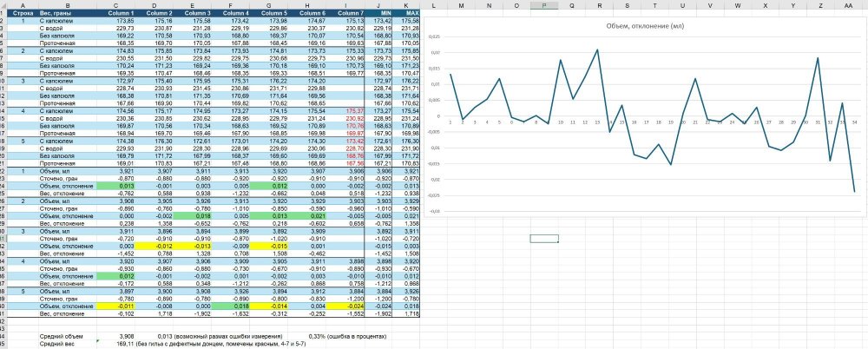Select column L header
Viewport: 868px width, 349px height.
tap(433, 5)
